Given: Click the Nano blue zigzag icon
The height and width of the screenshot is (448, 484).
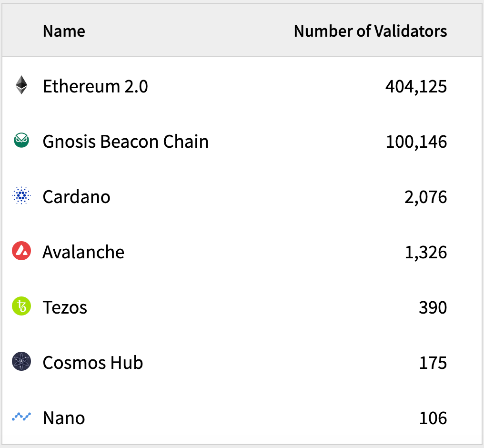Looking at the screenshot, I should click(x=21, y=417).
